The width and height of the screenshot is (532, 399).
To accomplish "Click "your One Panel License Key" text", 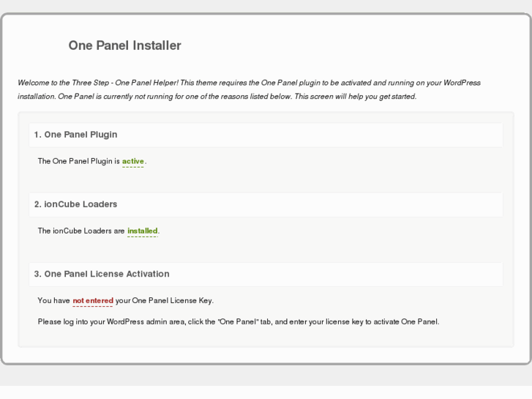I will tap(165, 301).
